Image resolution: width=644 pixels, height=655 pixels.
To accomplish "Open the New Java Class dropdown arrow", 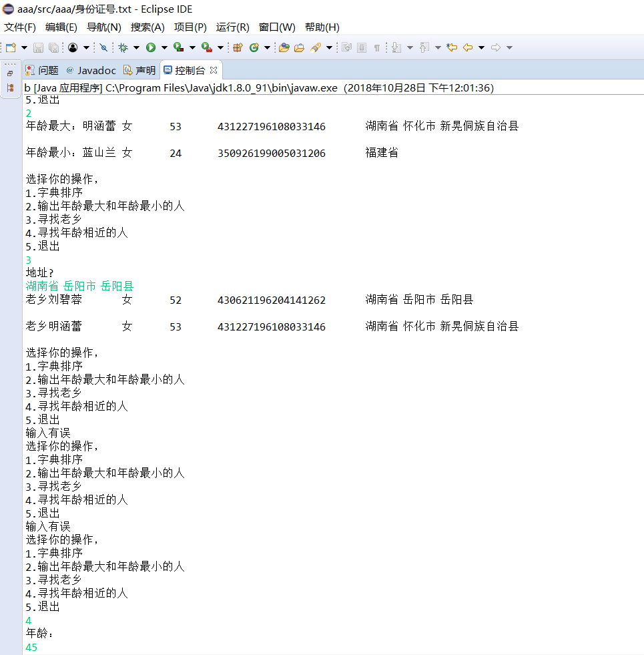I will tap(267, 47).
